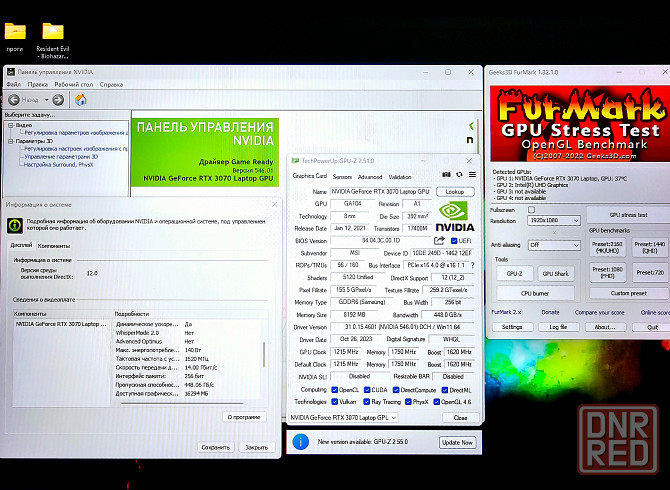Image resolution: width=670 pixels, height=490 pixels.
Task: Switch to Validation tab in GPU-Z
Action: [400, 177]
